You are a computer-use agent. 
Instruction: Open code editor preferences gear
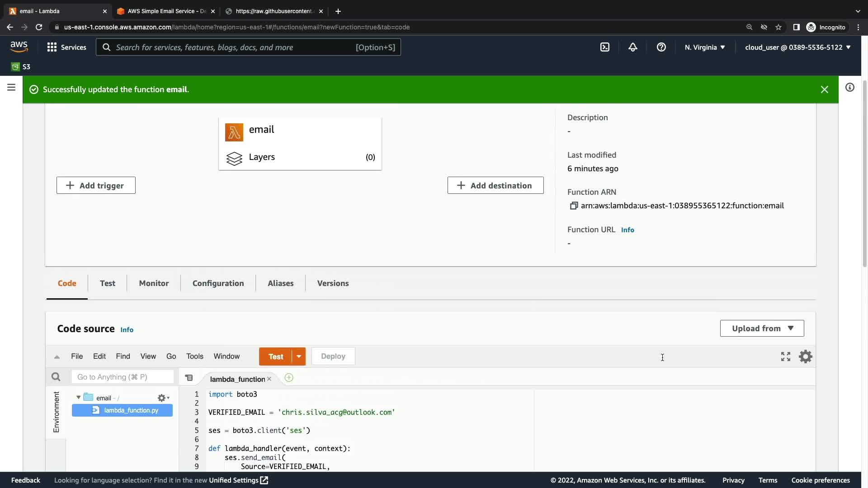806,357
